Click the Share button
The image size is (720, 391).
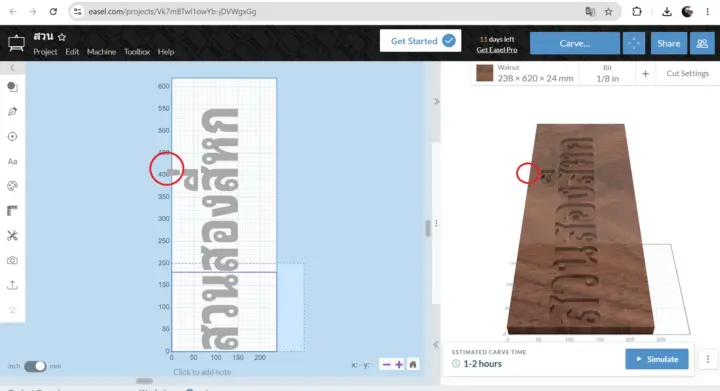tap(668, 43)
